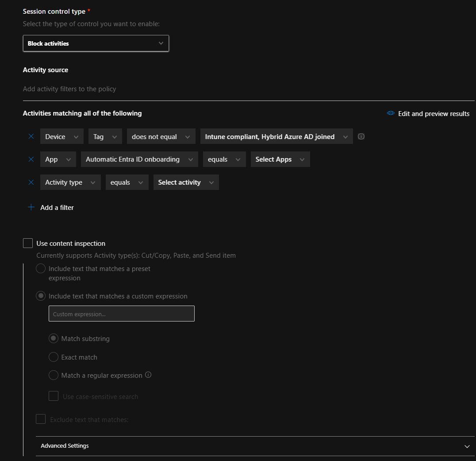Click Edit and preview results link
The width and height of the screenshot is (476, 461).
[434, 114]
